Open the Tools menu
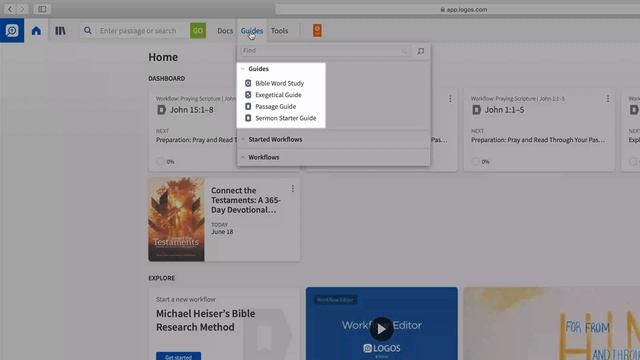 click(280, 31)
